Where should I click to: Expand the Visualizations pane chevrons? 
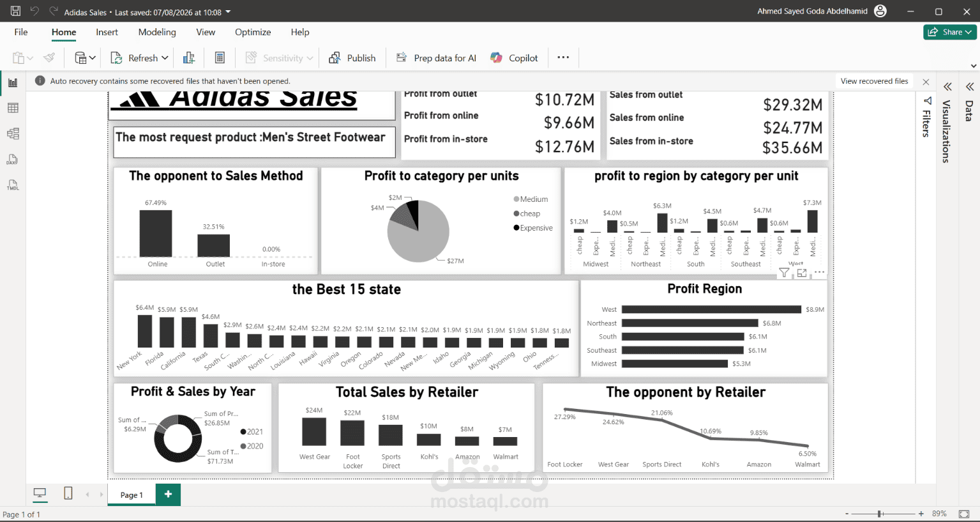pyautogui.click(x=947, y=86)
